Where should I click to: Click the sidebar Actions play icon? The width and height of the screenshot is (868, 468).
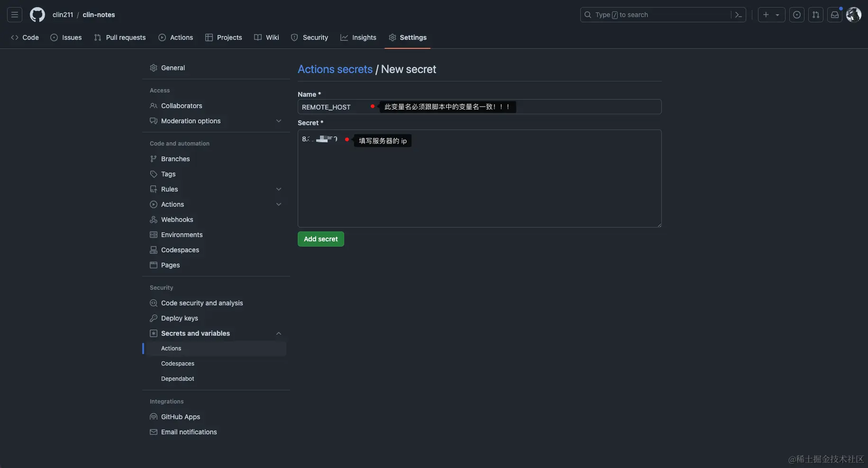pyautogui.click(x=154, y=204)
